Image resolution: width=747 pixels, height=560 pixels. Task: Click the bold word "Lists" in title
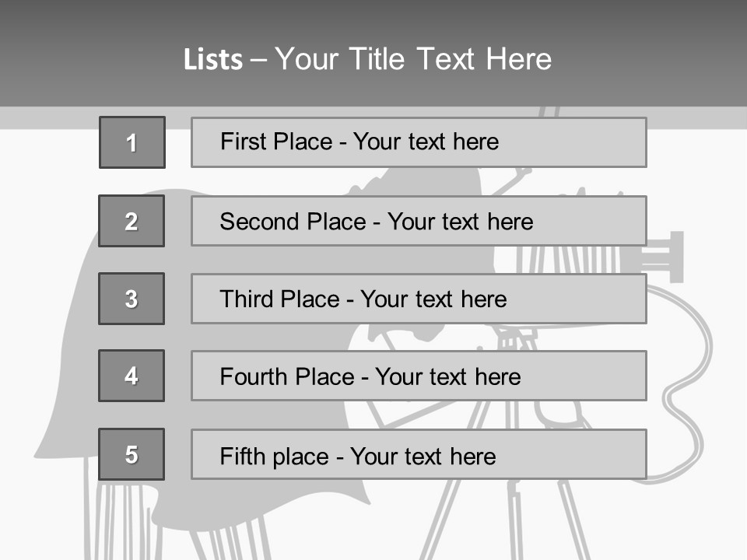[213, 60]
